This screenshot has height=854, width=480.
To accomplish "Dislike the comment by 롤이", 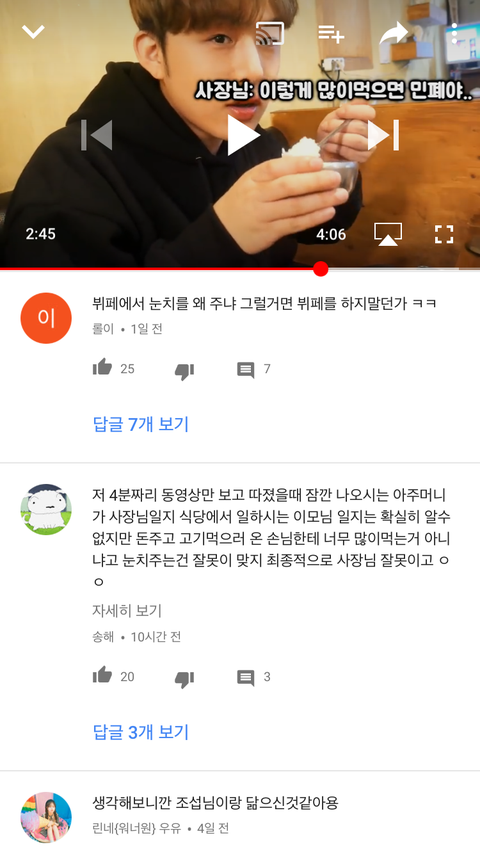I will (184, 371).
